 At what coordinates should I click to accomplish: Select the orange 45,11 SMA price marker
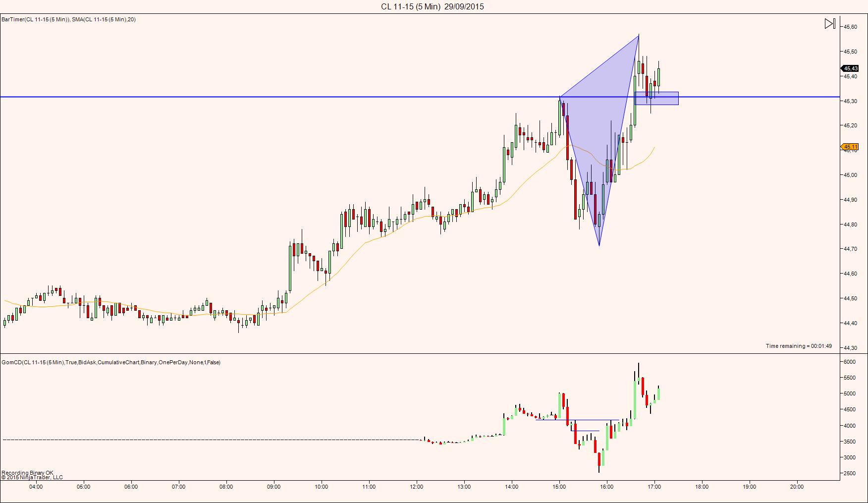850,147
